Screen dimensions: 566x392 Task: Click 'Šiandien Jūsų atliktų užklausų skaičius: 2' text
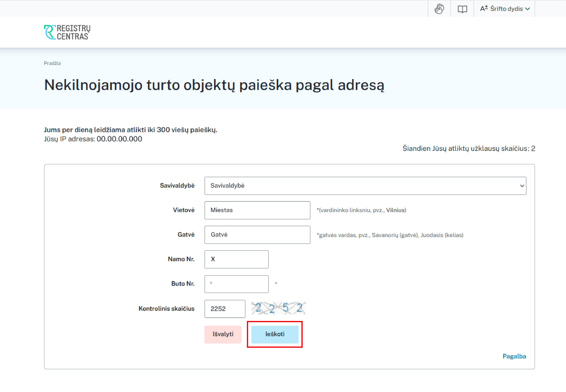(x=469, y=149)
